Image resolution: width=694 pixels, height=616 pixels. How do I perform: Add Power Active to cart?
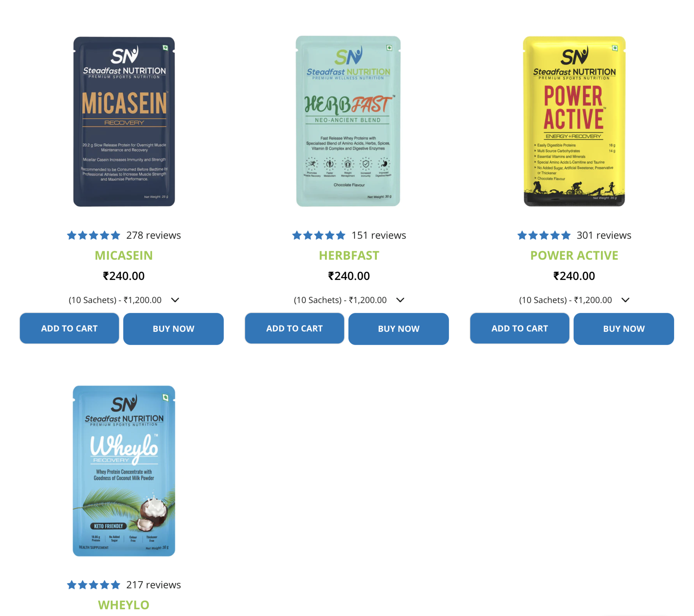pos(520,328)
